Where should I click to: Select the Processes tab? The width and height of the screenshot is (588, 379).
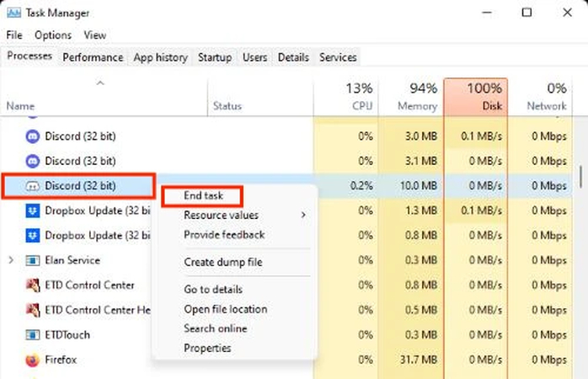coord(29,56)
